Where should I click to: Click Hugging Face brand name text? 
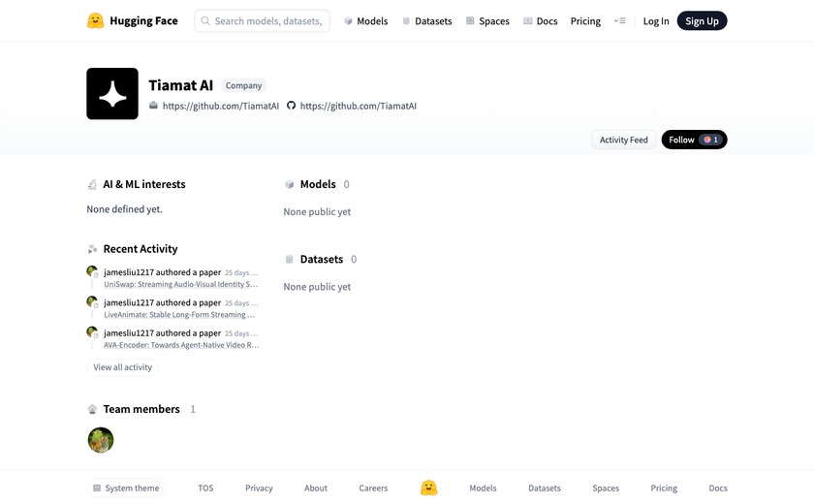point(143,20)
